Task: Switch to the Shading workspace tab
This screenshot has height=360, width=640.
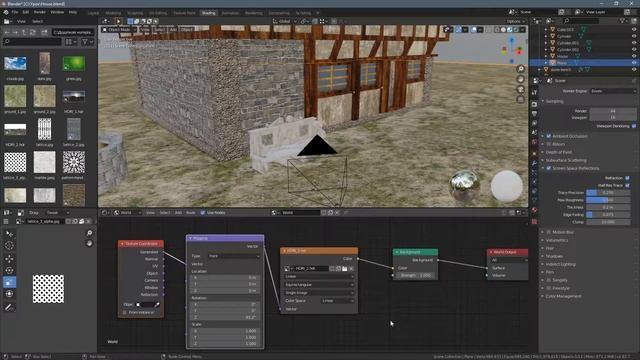Action: pyautogui.click(x=208, y=13)
